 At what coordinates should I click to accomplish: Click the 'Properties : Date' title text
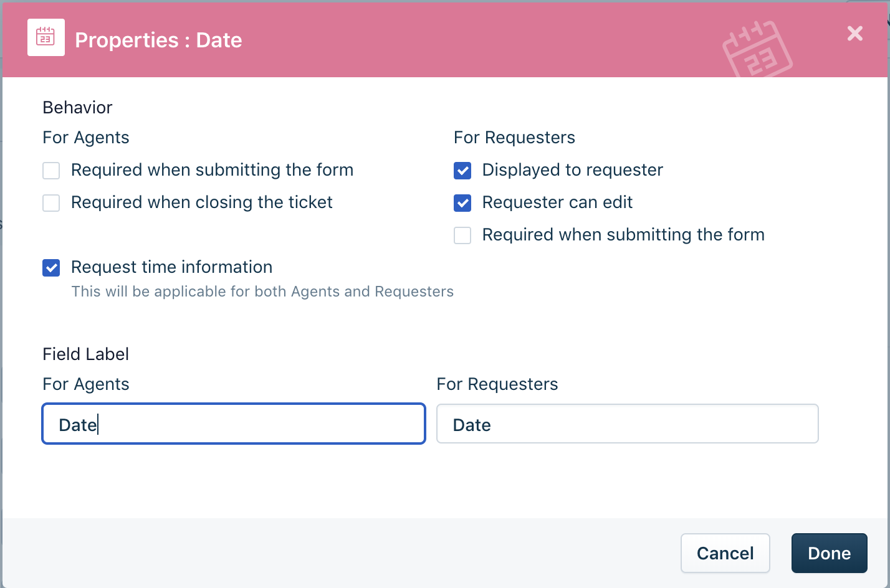pyautogui.click(x=158, y=40)
